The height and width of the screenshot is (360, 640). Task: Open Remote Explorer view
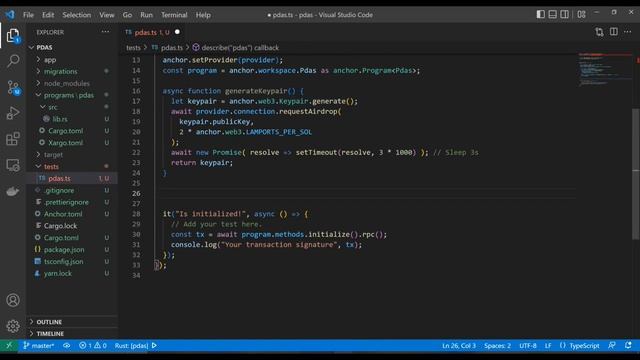pyautogui.click(x=13, y=165)
